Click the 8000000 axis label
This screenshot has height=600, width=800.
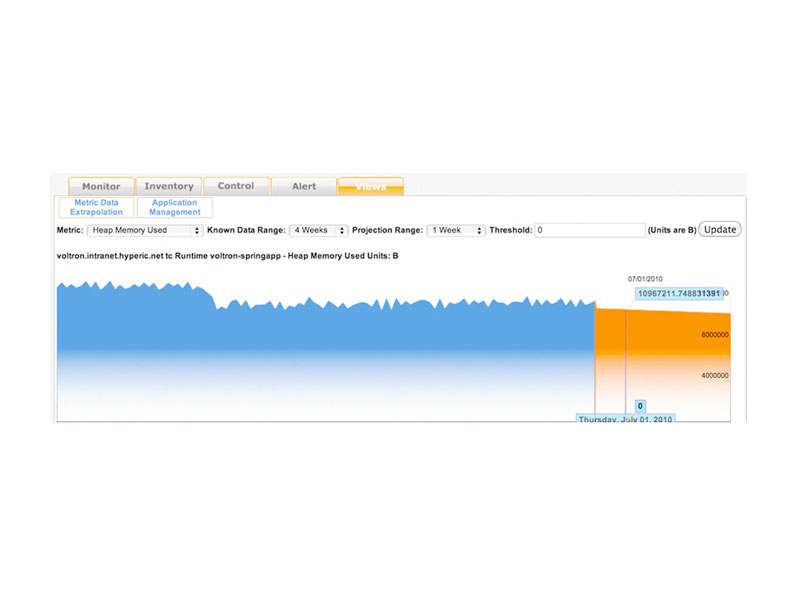click(x=714, y=335)
